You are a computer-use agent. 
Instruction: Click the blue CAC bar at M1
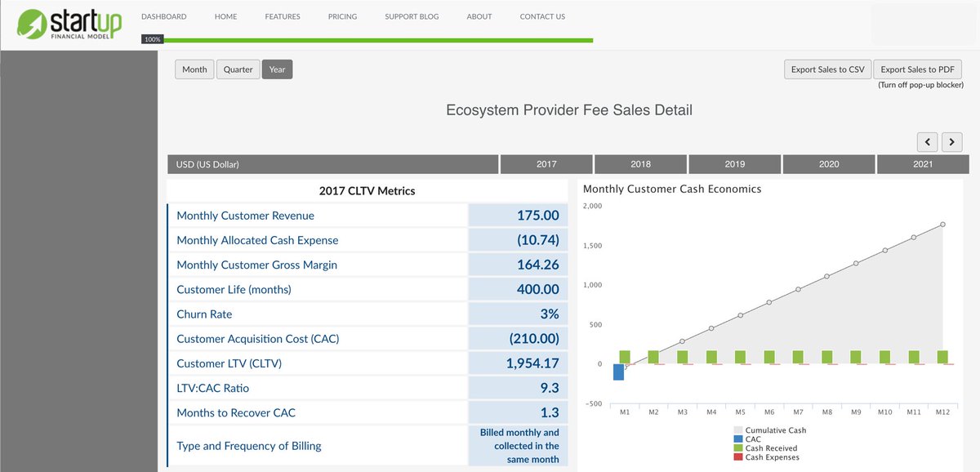coord(618,372)
